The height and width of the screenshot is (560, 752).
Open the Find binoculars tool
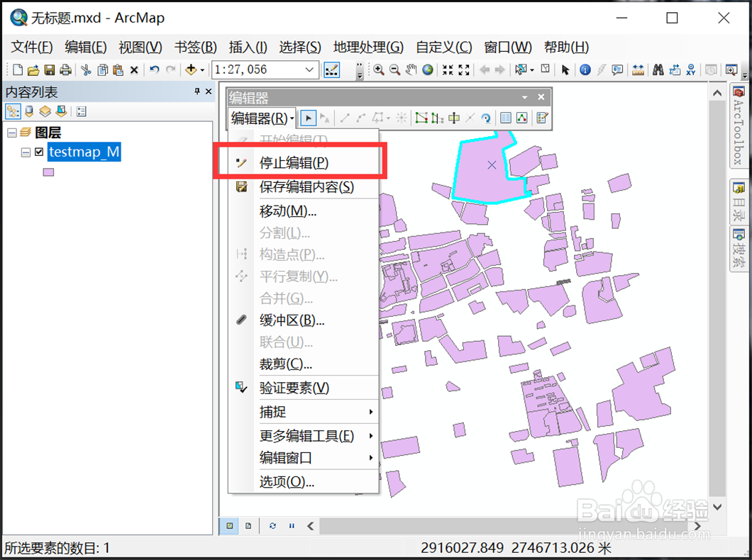pos(658,70)
